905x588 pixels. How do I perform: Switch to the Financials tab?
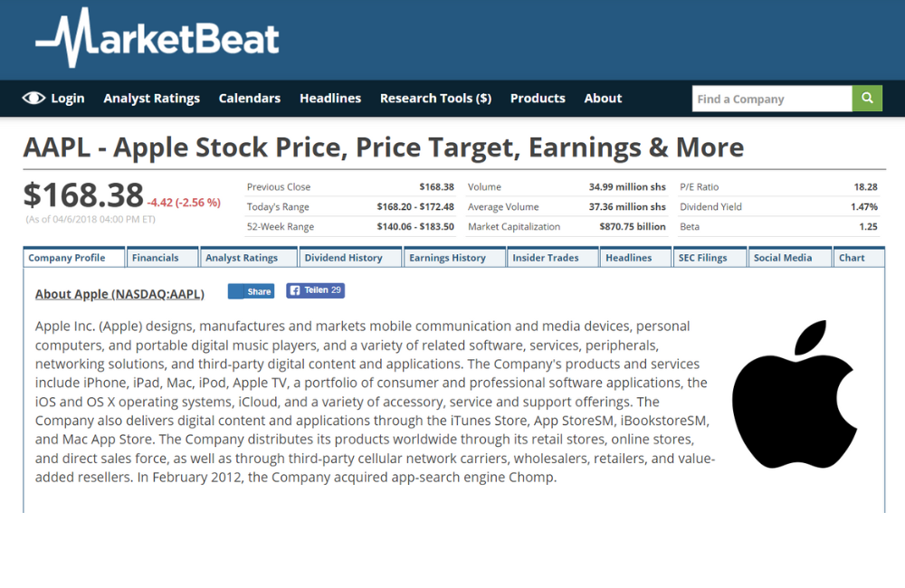tap(155, 258)
